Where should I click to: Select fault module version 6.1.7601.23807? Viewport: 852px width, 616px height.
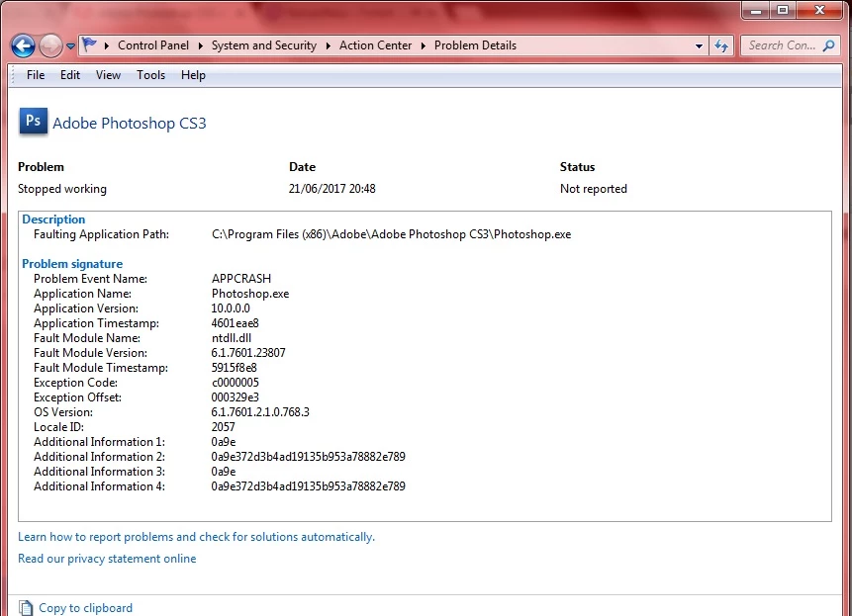tap(248, 353)
